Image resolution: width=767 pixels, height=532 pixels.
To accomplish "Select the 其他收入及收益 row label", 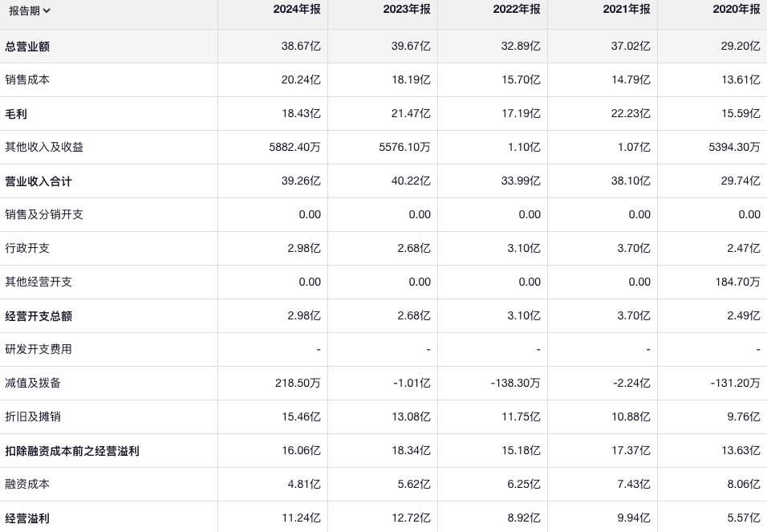I will [44, 148].
